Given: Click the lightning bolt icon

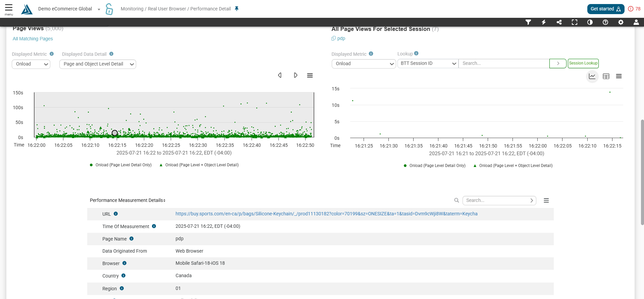Looking at the screenshot, I should [544, 22].
